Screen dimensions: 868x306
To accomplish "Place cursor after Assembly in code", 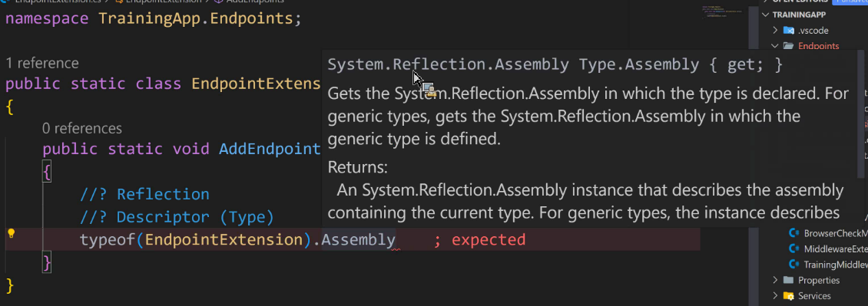I will coord(396,240).
